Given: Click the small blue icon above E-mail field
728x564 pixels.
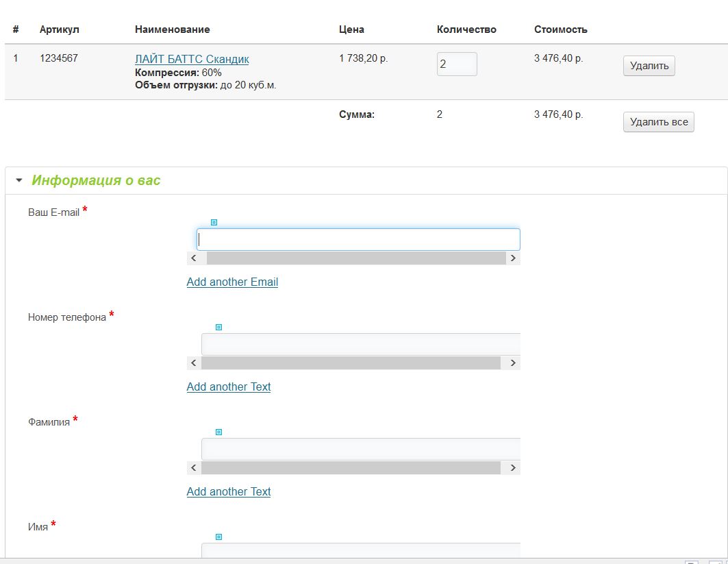Looking at the screenshot, I should 214,222.
